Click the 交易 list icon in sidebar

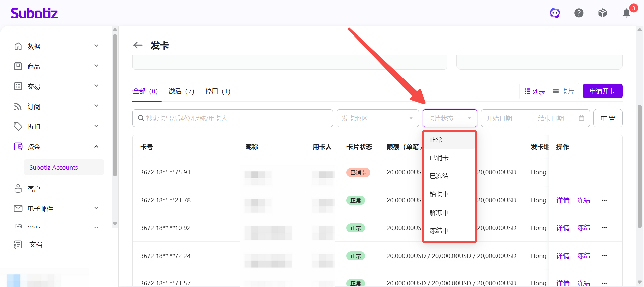point(18,86)
